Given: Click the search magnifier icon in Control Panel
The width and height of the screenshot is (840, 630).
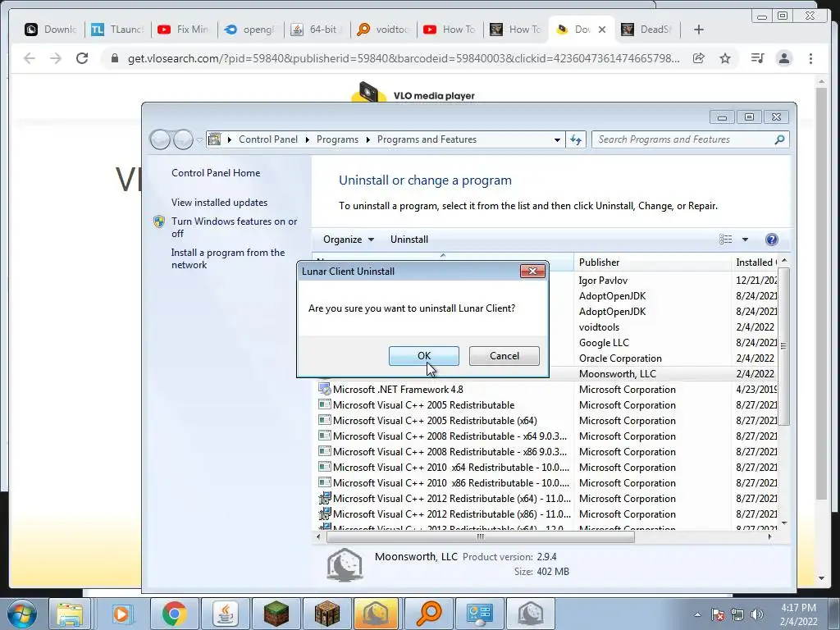Looking at the screenshot, I should (x=779, y=139).
